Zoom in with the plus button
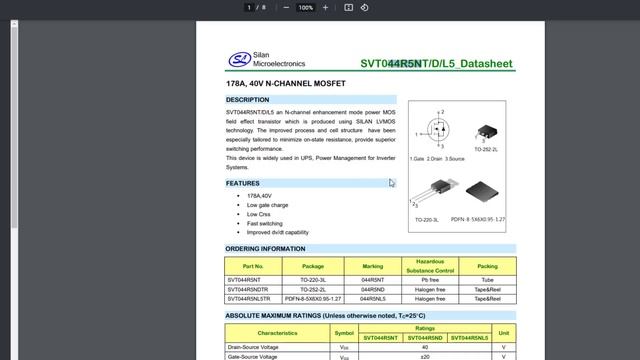Viewport: 640px width, 360px height. coord(325,7)
